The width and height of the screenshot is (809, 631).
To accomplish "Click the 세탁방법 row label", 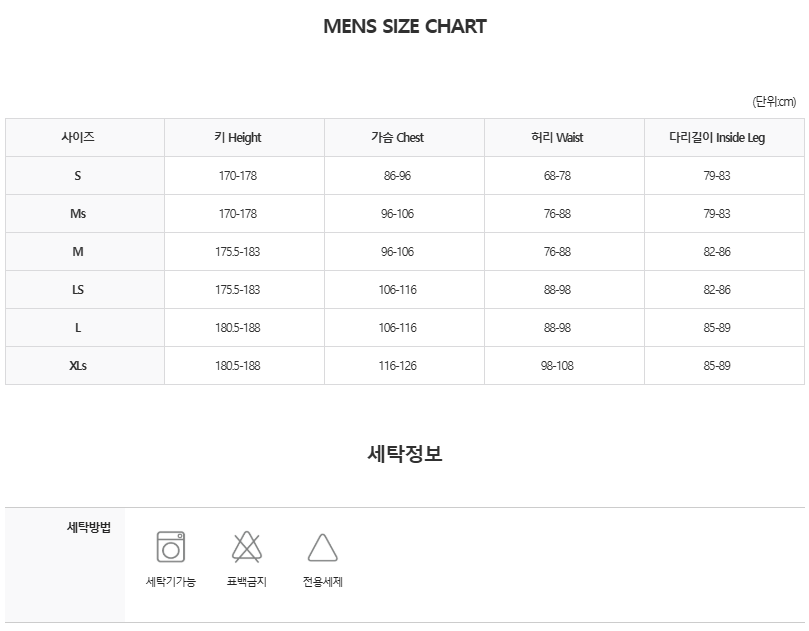I will 89,527.
